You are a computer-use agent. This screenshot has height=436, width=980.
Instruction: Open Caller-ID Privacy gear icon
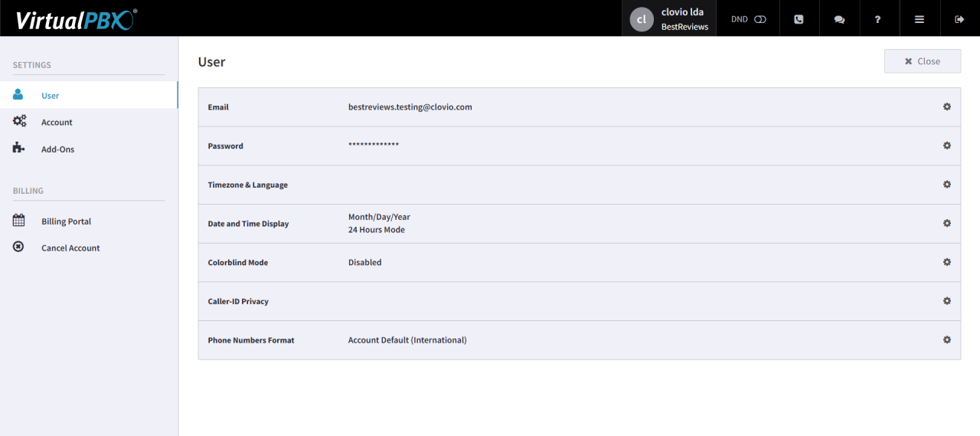coord(947,301)
